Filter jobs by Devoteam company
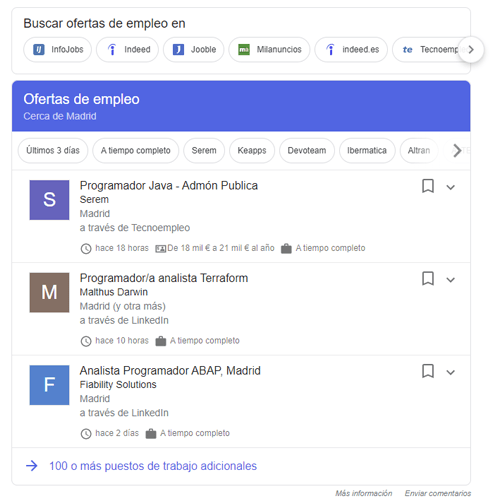492x500 pixels. click(307, 151)
